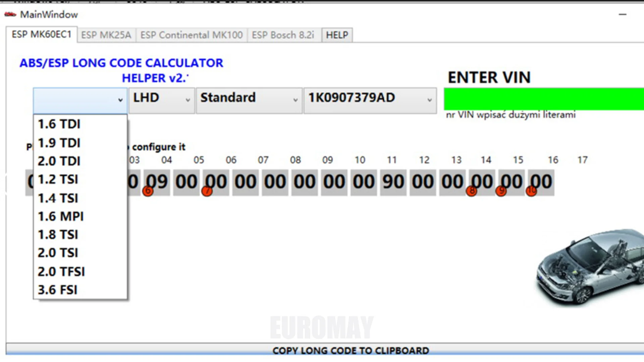
Task: Collapse the open engine type dropdown
Action: pos(80,100)
